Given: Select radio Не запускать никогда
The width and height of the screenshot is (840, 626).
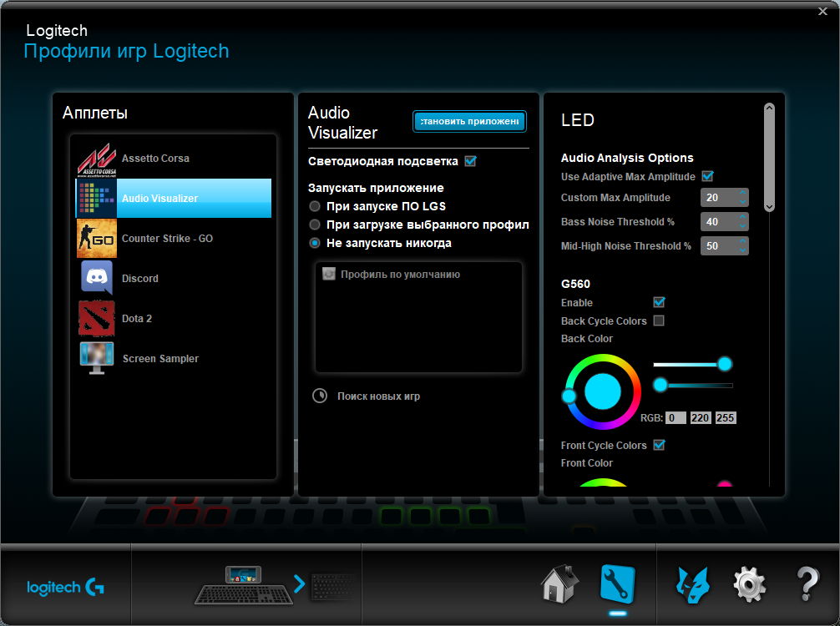Looking at the screenshot, I should [315, 243].
